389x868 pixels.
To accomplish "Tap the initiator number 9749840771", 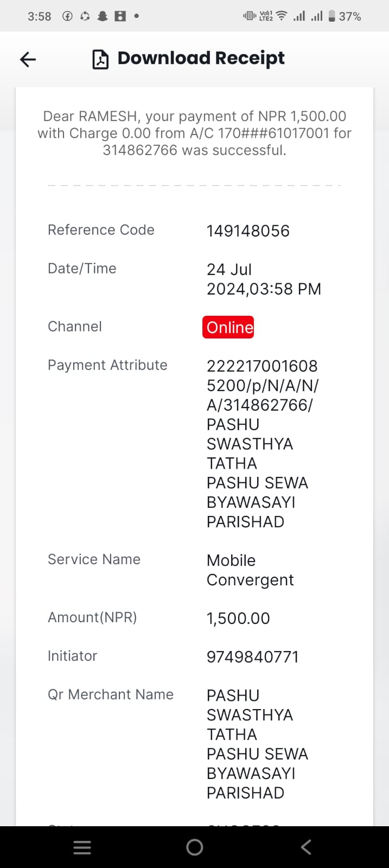I will tap(253, 656).
